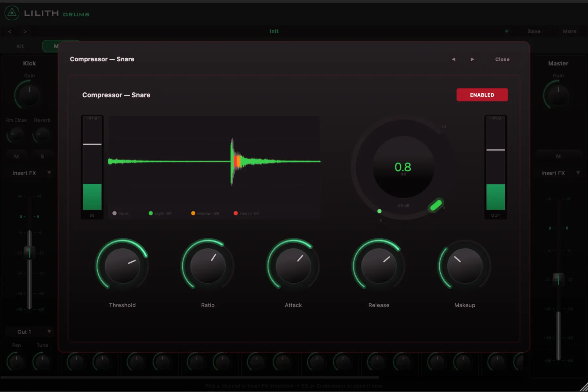Mute the Master channel
The image size is (588, 392).
point(558,157)
